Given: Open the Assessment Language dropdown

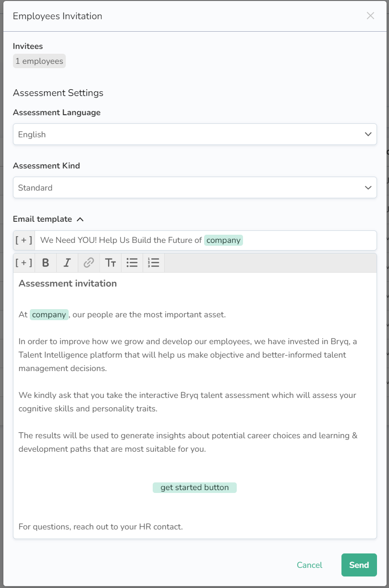Looking at the screenshot, I should pos(194,134).
